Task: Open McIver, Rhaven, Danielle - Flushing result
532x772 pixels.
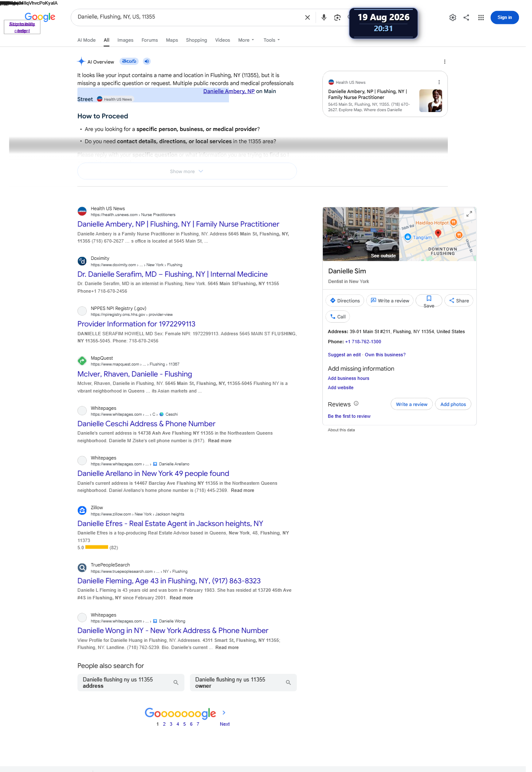Action: [135, 374]
